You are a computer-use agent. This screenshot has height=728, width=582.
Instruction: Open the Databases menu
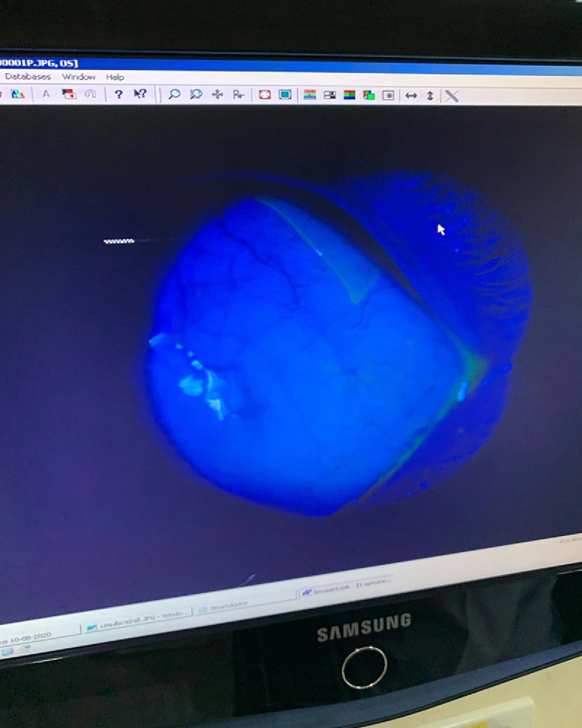click(x=28, y=76)
